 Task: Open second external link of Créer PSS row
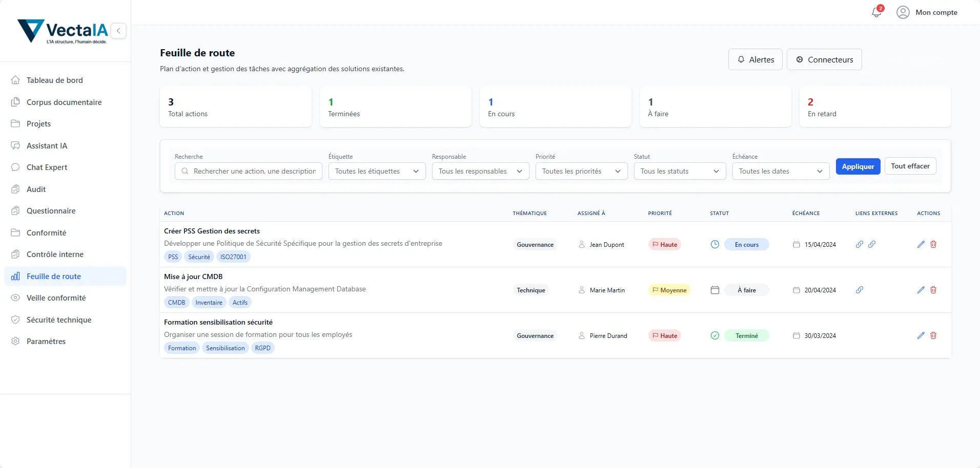pyautogui.click(x=872, y=244)
